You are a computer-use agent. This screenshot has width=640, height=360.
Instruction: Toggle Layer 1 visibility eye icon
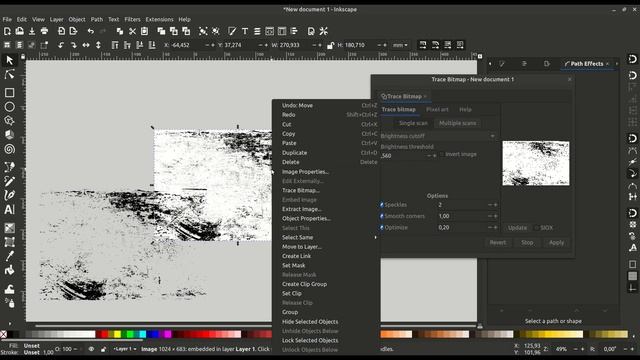pyautogui.click(x=91, y=349)
